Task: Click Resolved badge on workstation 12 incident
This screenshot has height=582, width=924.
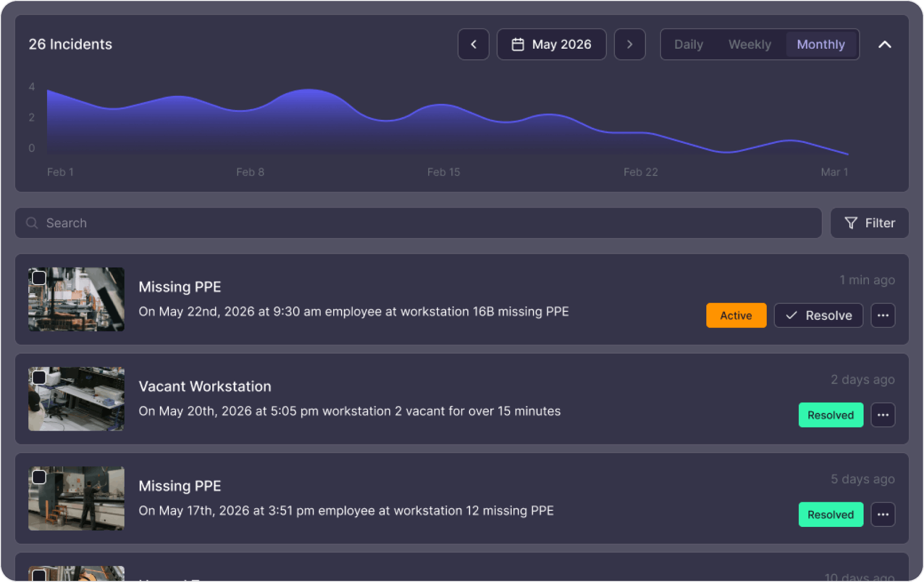Action: 830,515
